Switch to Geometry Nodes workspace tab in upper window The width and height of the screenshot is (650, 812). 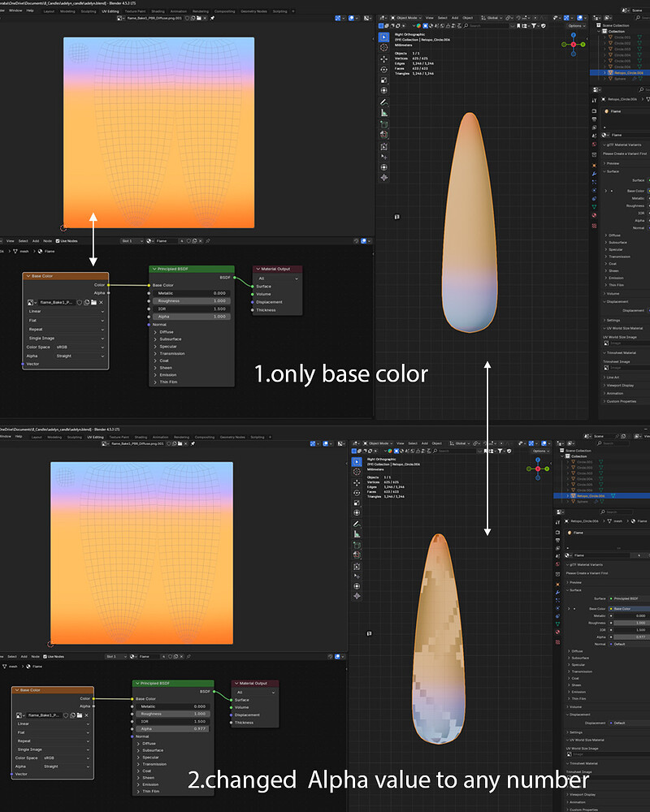pyautogui.click(x=254, y=11)
